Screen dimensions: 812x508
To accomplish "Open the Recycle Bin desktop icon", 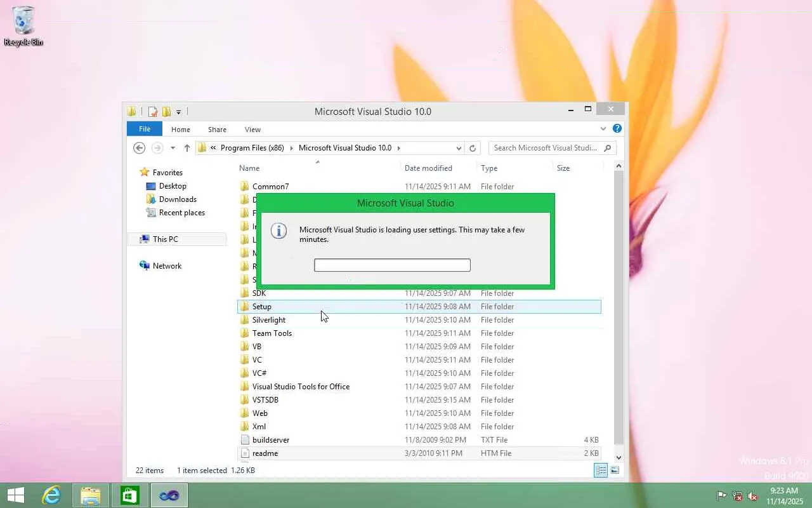I will pyautogui.click(x=23, y=26).
